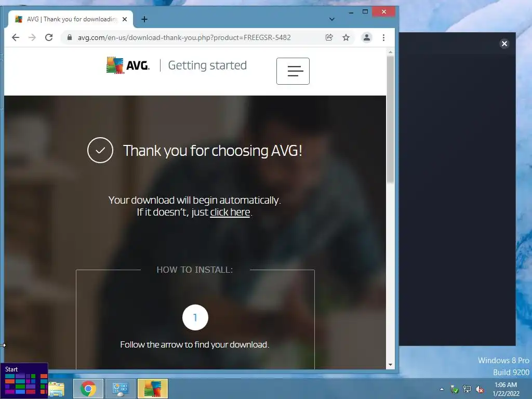Screen dimensions: 532x399
Task: Open the tab search chevron dropdown
Action: (332, 19)
